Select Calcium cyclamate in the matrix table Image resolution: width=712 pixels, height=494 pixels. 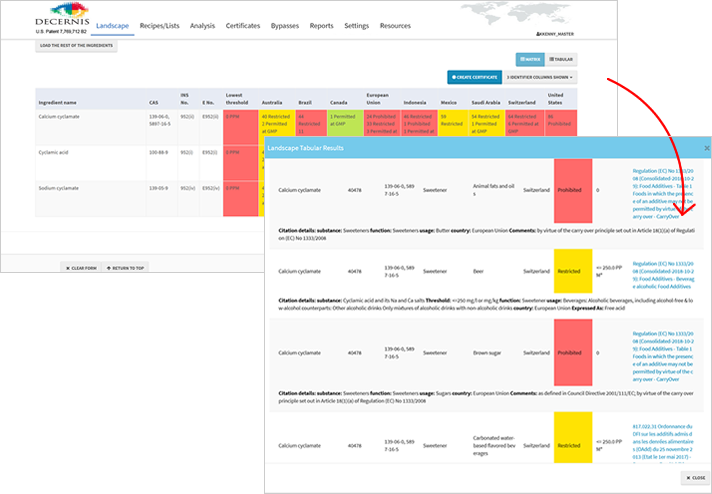pyautogui.click(x=59, y=117)
